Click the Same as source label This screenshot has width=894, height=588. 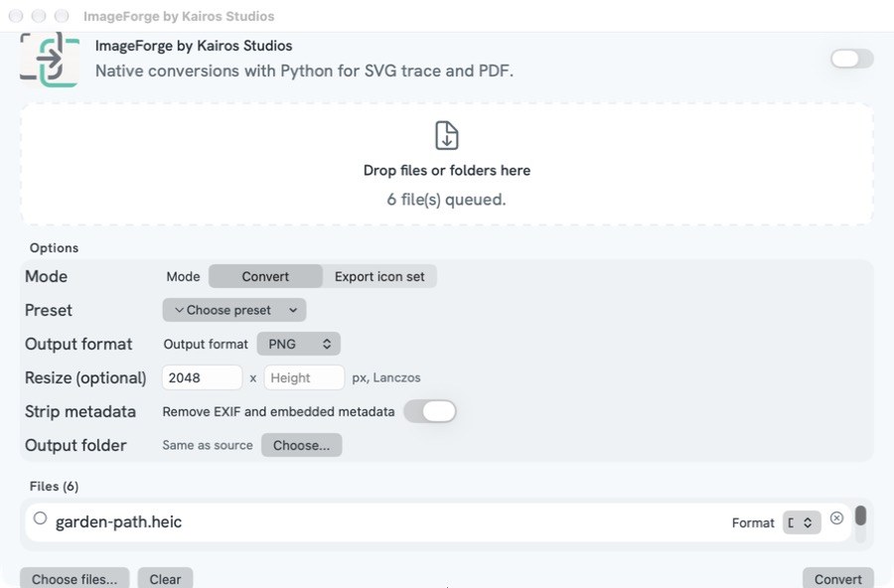208,445
